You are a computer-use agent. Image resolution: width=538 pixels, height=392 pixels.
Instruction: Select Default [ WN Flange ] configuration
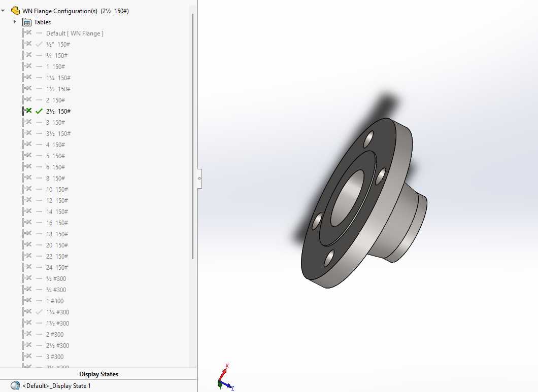(75, 33)
